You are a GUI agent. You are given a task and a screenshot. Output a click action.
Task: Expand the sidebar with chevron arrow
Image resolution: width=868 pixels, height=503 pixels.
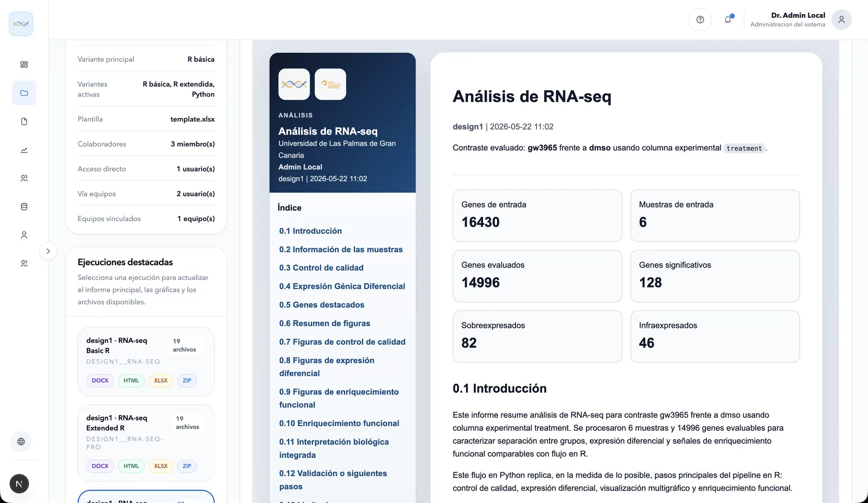(48, 251)
